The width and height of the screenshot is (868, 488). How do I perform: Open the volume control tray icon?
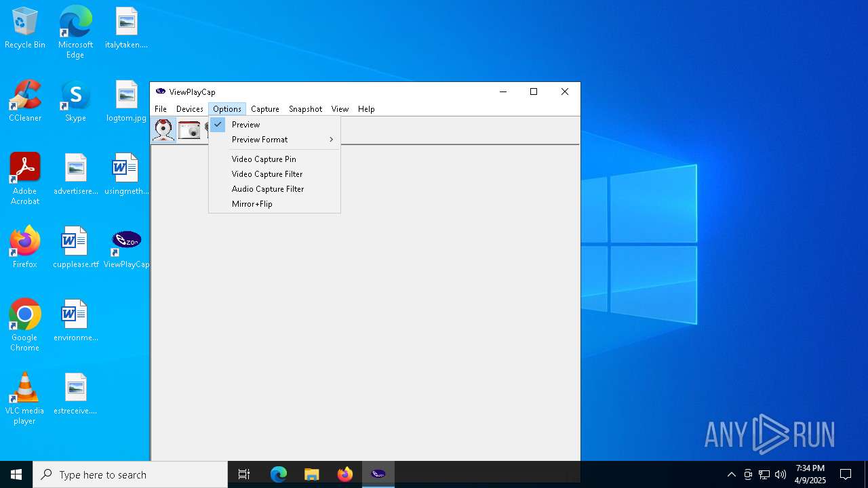[781, 474]
